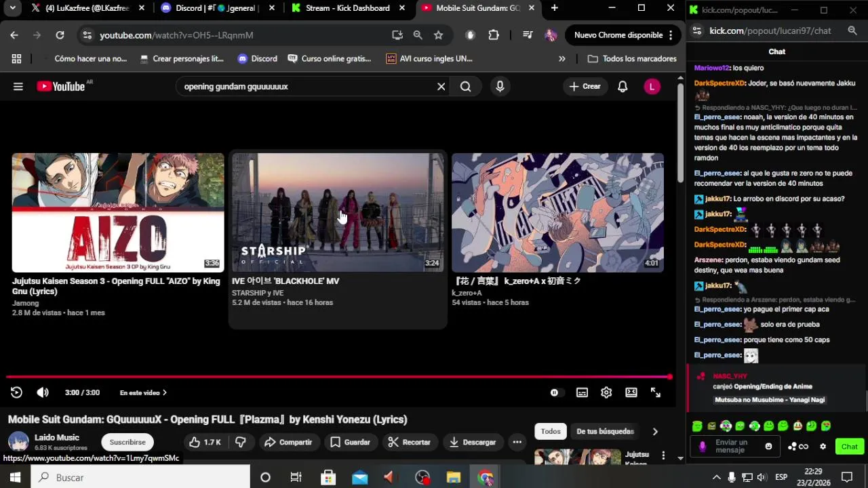Open YouTube hamburger guide menu

18,87
